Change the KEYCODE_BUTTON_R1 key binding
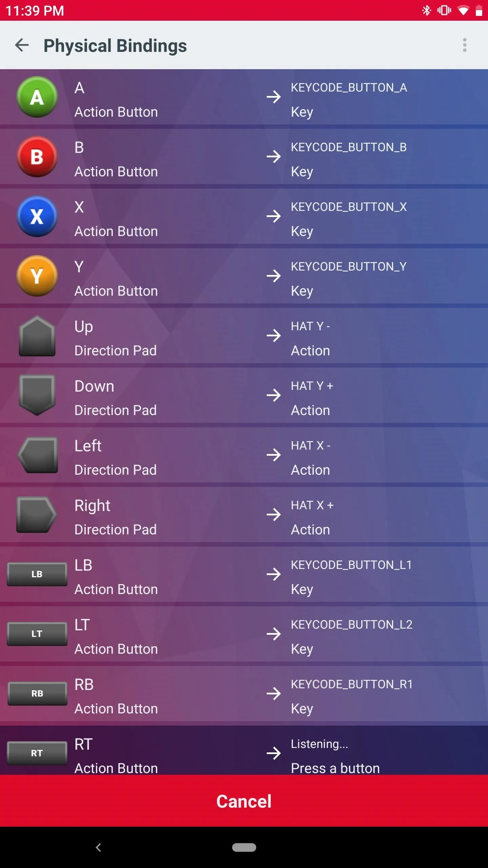Image resolution: width=488 pixels, height=868 pixels. click(244, 694)
